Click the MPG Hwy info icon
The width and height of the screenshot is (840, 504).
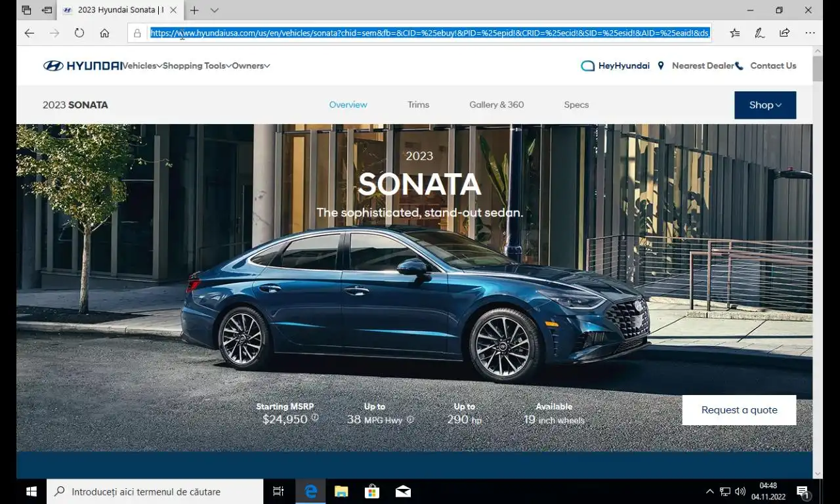[x=410, y=419]
